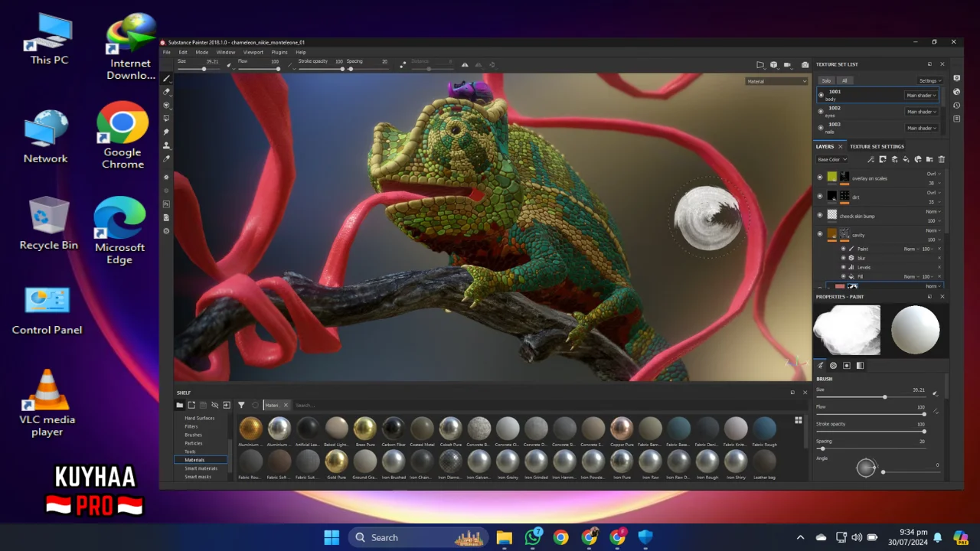
Task: Toggle visibility of Paint effect under cavity
Action: [843, 249]
